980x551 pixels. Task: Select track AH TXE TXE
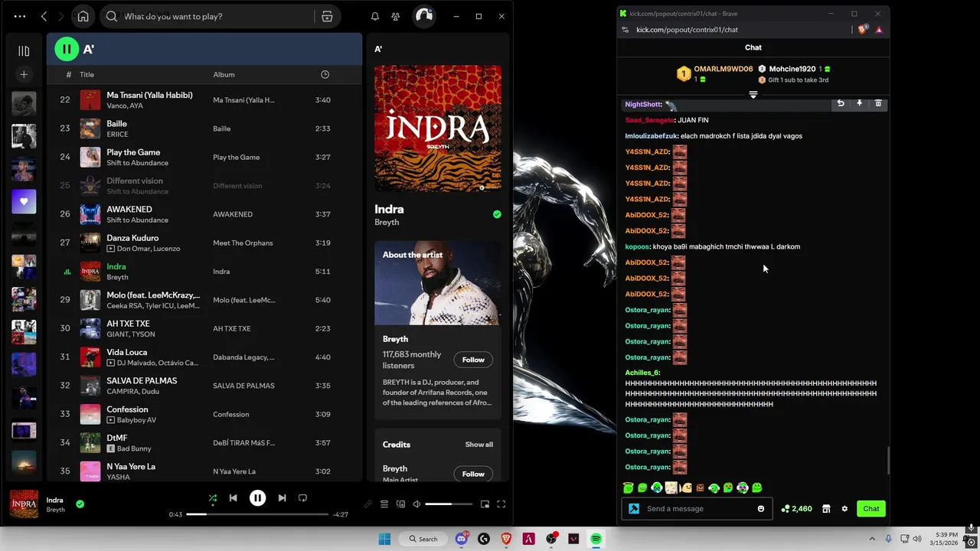pyautogui.click(x=204, y=328)
